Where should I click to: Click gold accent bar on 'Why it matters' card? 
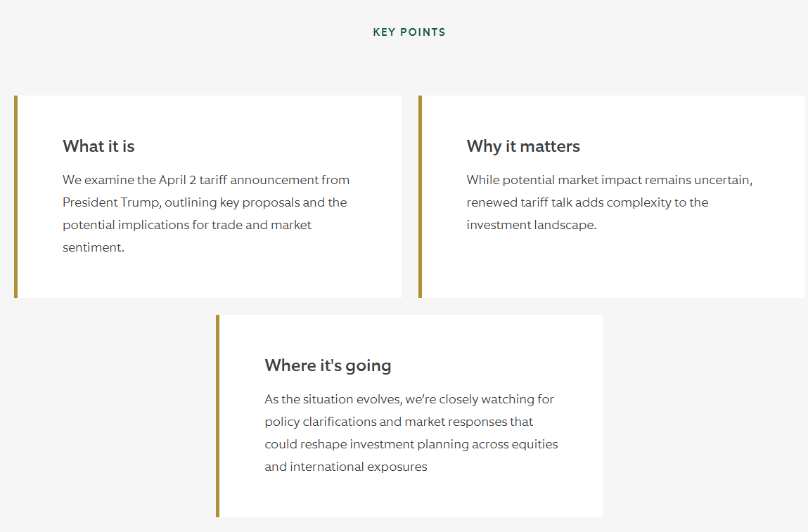click(420, 197)
